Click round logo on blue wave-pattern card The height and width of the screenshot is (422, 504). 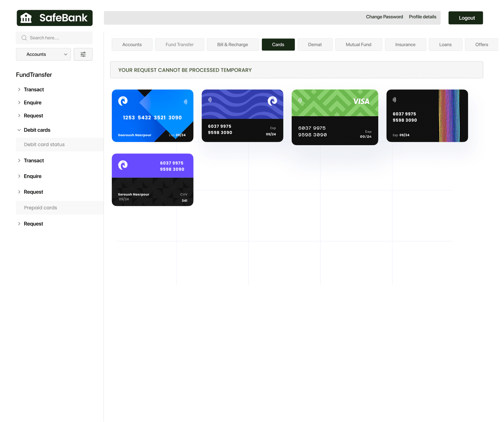click(x=272, y=101)
